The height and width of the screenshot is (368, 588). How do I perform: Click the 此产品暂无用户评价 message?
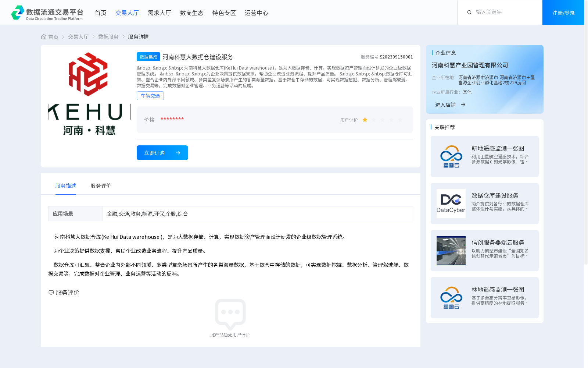click(x=230, y=335)
